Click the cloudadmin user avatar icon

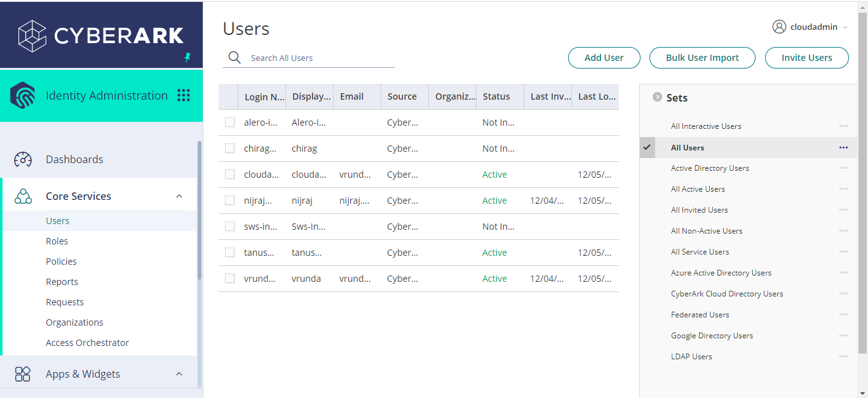(779, 27)
